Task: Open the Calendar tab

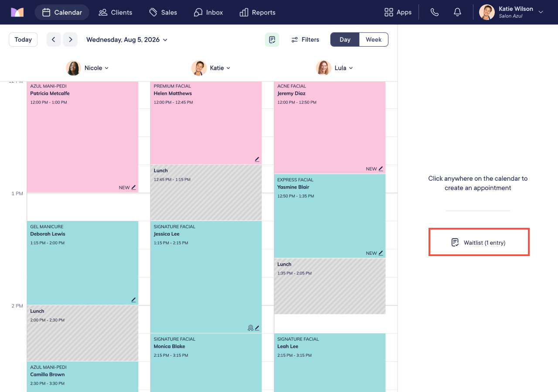Action: [x=62, y=12]
